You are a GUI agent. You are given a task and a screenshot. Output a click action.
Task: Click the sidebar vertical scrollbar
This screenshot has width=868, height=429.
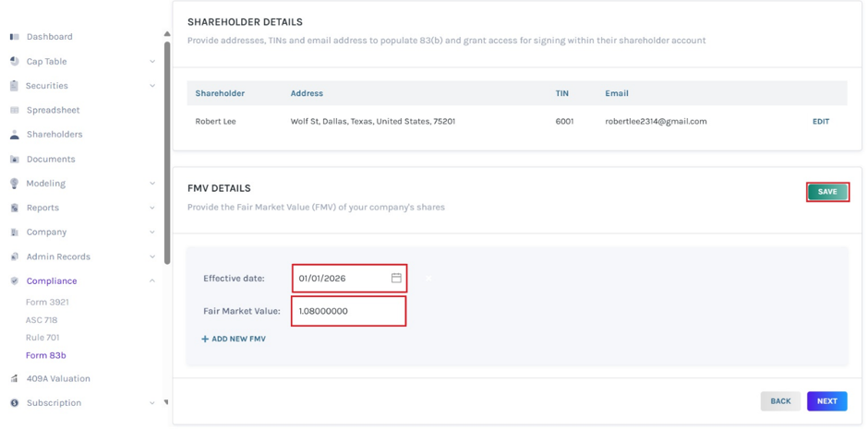coord(167,152)
